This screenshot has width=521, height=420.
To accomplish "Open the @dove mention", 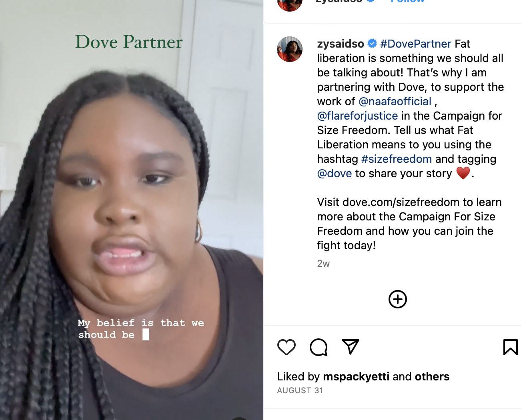I will [335, 173].
